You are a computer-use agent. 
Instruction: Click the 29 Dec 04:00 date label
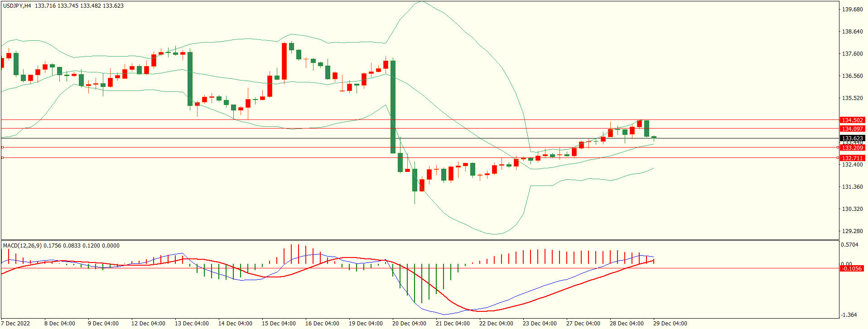click(670, 324)
